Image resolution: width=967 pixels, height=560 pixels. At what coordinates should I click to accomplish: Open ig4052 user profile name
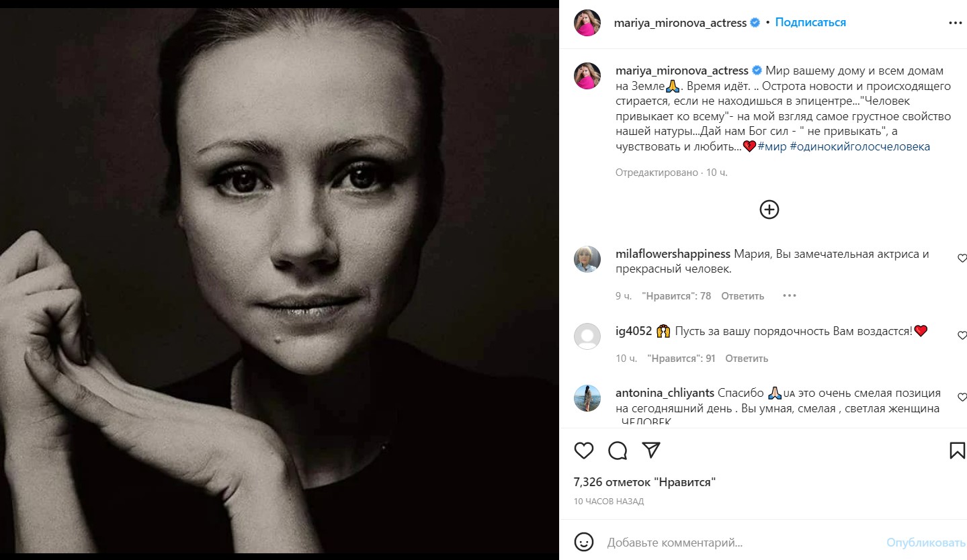click(x=634, y=330)
